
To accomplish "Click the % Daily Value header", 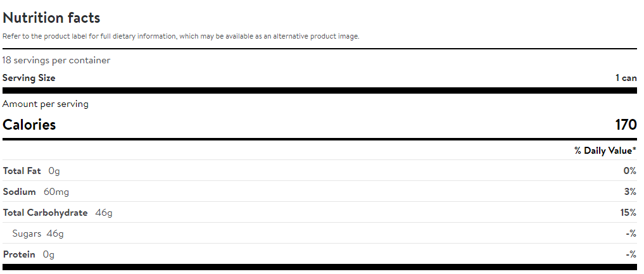I will click(x=605, y=151).
